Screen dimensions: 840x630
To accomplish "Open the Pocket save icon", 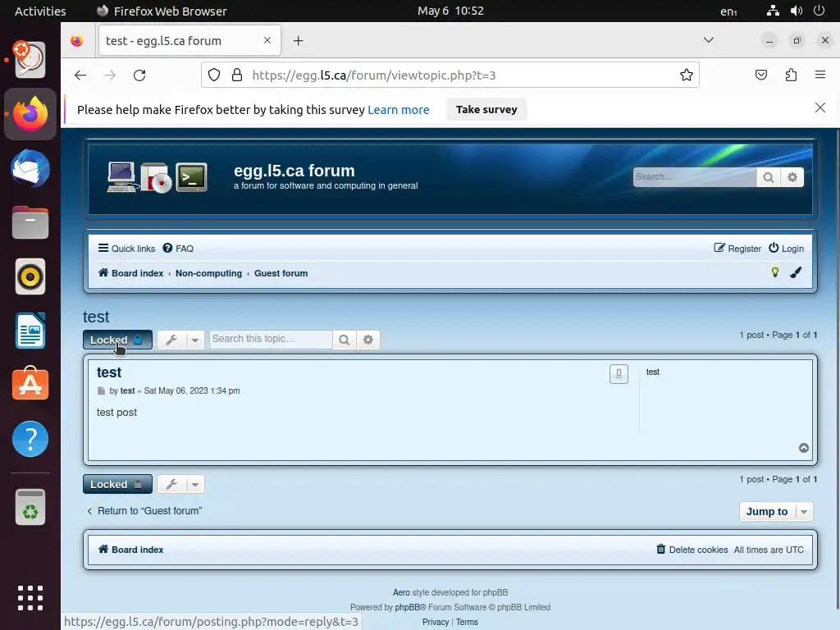I will pos(760,75).
